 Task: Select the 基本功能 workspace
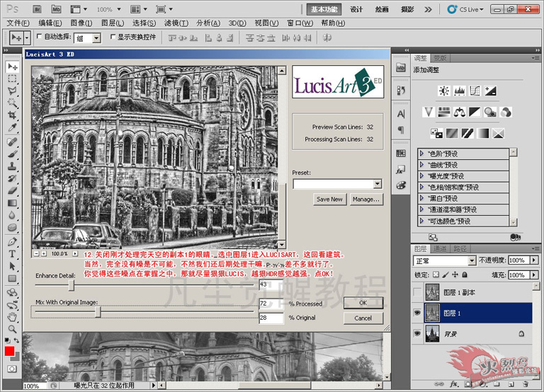pyautogui.click(x=324, y=9)
